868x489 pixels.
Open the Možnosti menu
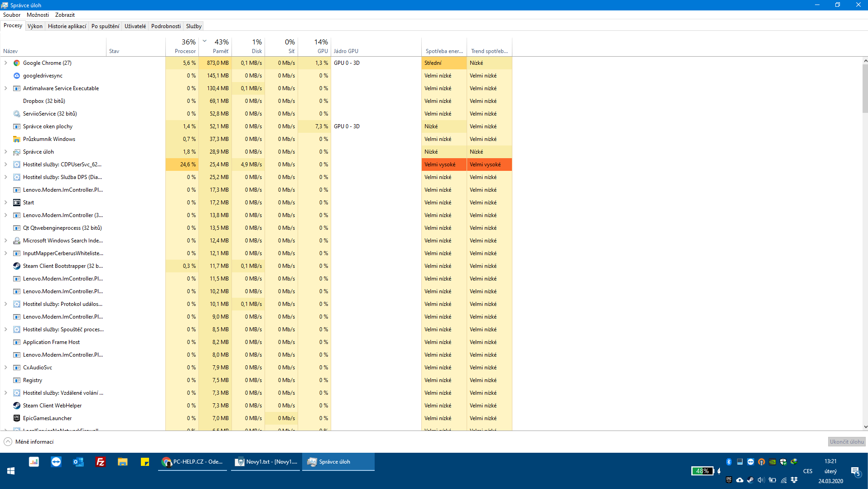pyautogui.click(x=38, y=15)
